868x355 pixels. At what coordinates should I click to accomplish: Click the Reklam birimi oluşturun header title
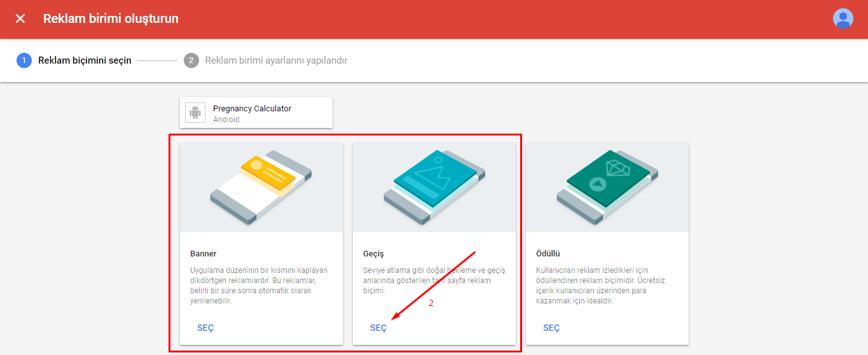(111, 18)
